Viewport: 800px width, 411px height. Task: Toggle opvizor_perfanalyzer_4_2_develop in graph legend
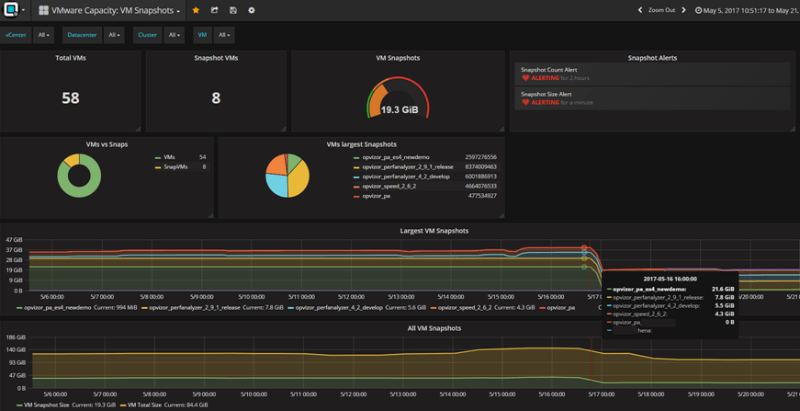(x=338, y=308)
